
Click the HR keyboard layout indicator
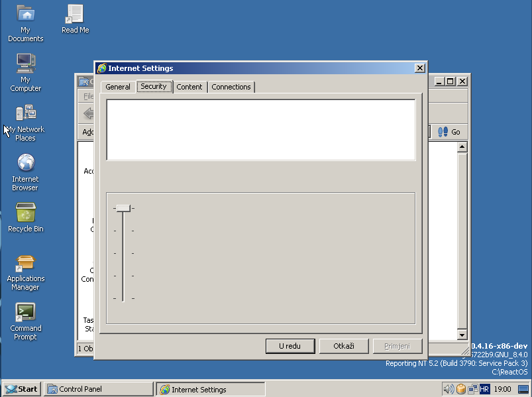(x=484, y=389)
